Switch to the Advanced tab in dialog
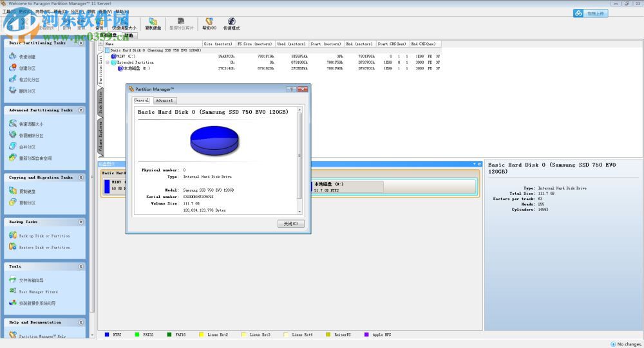 tap(164, 100)
